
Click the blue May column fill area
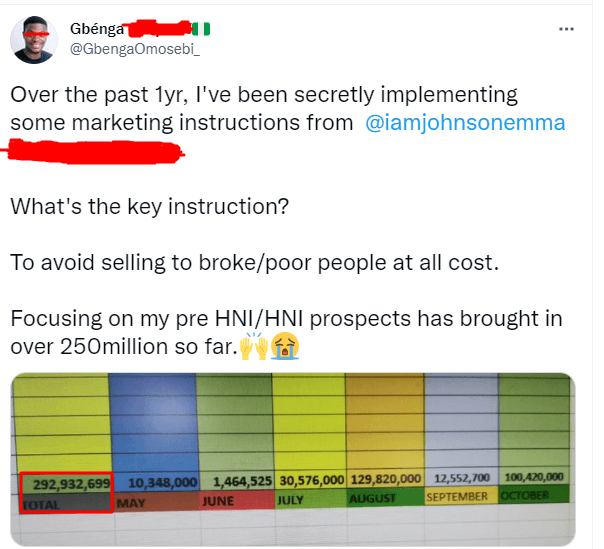[x=154, y=422]
